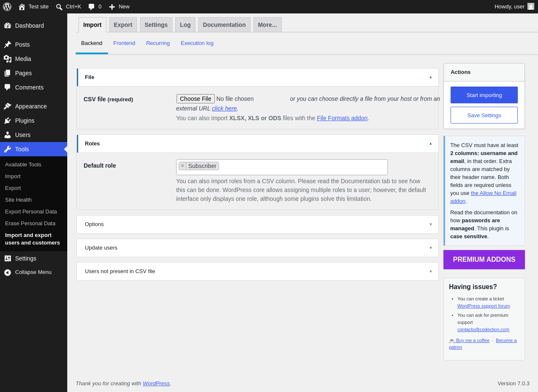Click Save Settings button
This screenshot has height=392, width=538.
click(484, 115)
